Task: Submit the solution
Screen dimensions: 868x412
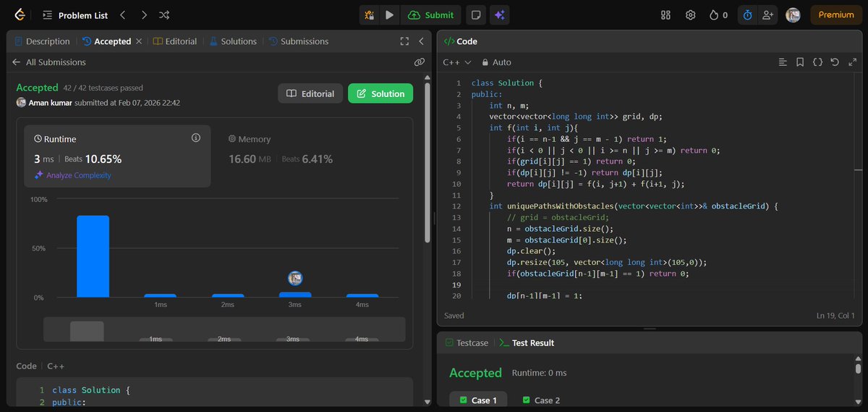Action: (x=431, y=14)
